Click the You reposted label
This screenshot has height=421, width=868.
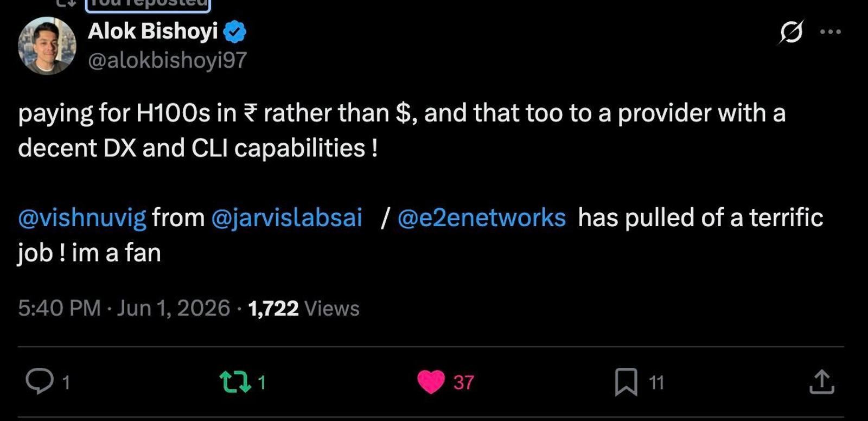point(148,4)
